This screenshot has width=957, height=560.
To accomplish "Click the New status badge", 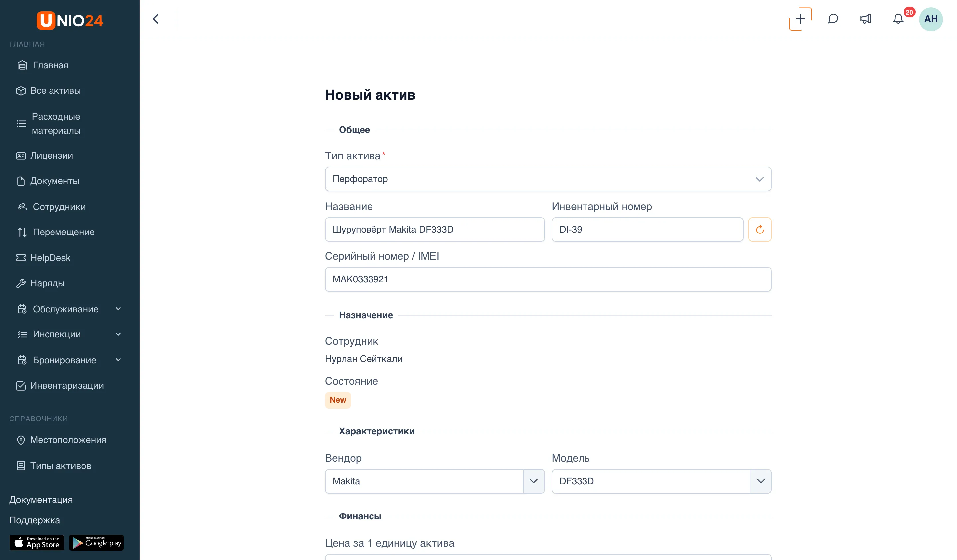I will pyautogui.click(x=338, y=400).
